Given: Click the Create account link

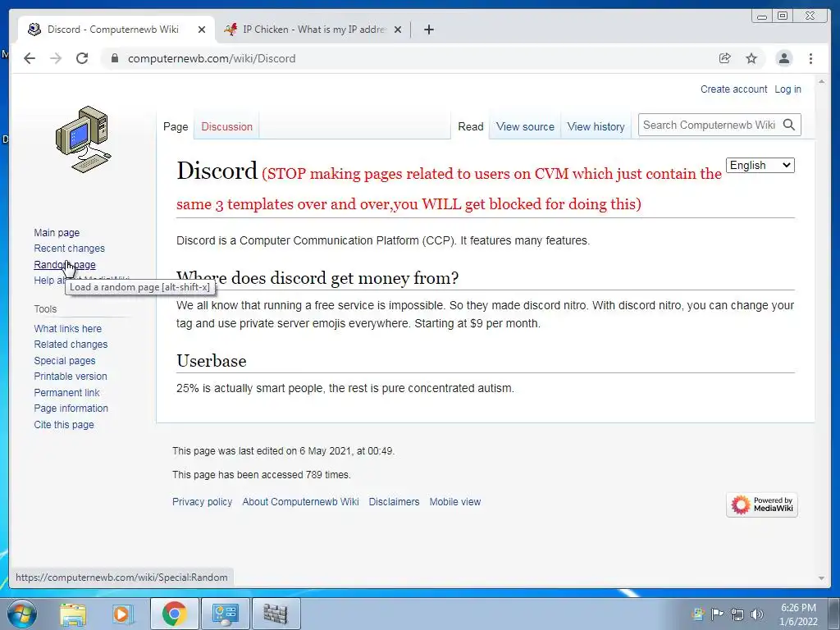Looking at the screenshot, I should click(x=733, y=89).
